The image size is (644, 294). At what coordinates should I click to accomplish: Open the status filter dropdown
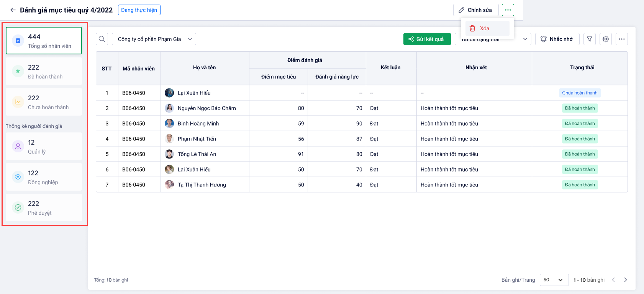coord(493,39)
